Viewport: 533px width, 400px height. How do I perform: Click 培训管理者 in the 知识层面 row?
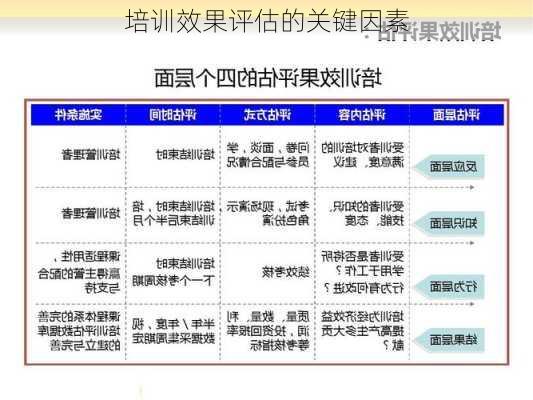click(91, 213)
